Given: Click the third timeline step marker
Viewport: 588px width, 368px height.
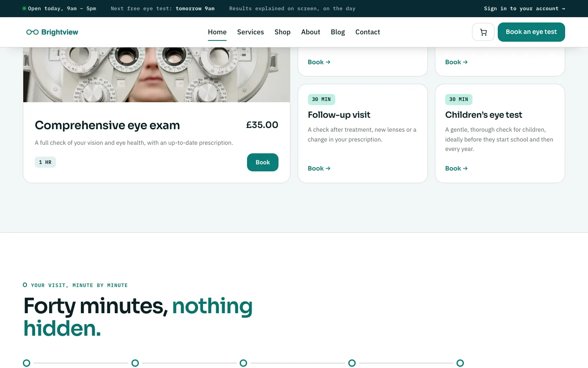Looking at the screenshot, I should coord(243,363).
